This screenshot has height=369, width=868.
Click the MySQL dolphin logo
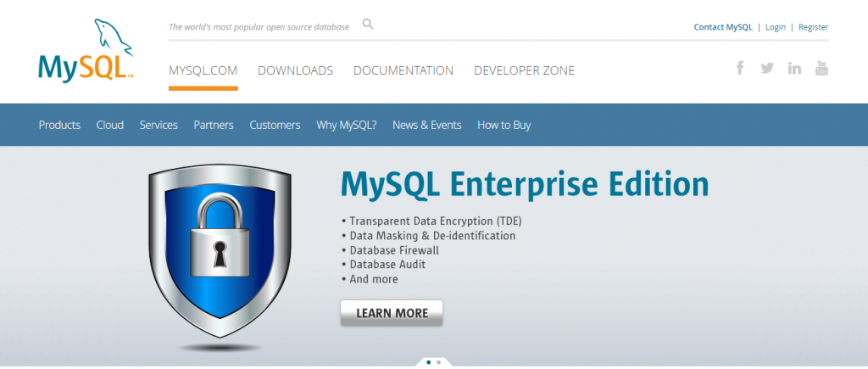point(86,51)
